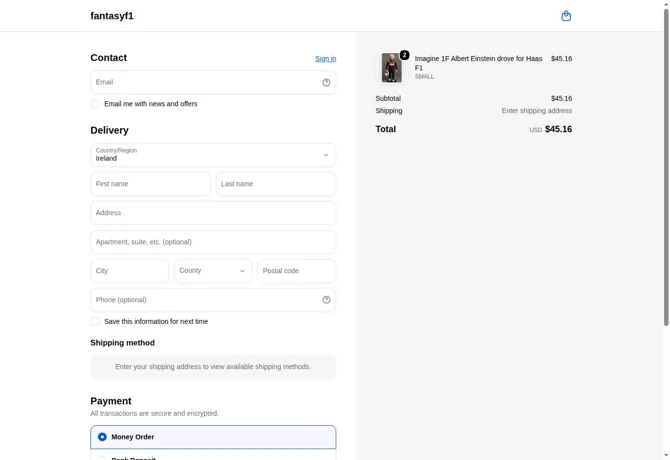Screen dimensions: 670x460
Task: Focus the Email input field
Action: [x=213, y=82]
